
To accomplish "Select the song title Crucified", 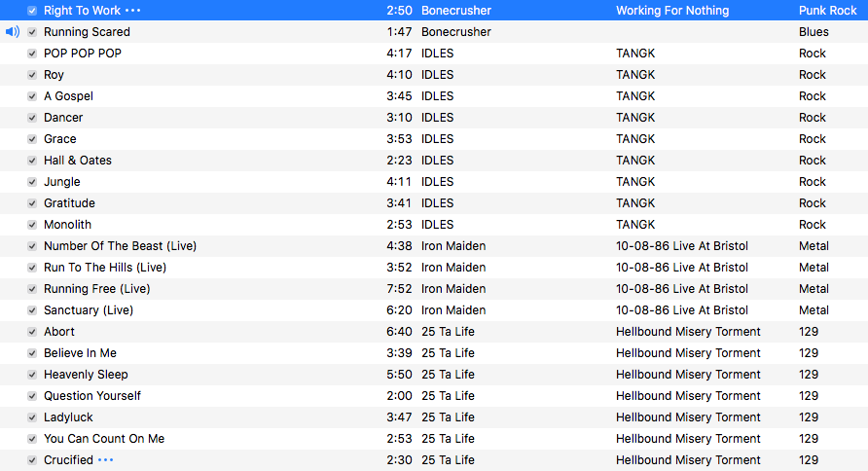I will pos(69,460).
